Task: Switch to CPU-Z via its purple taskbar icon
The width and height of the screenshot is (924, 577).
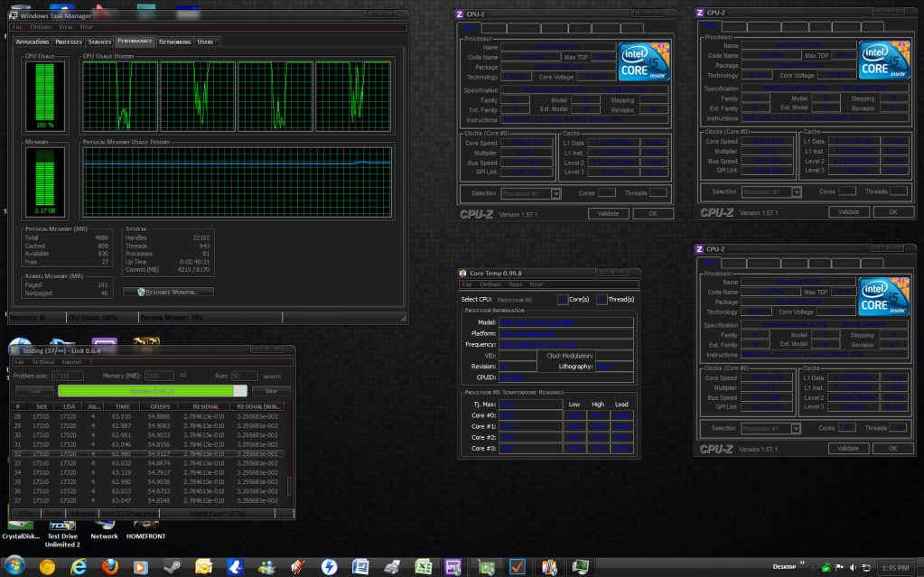Action: [453, 567]
